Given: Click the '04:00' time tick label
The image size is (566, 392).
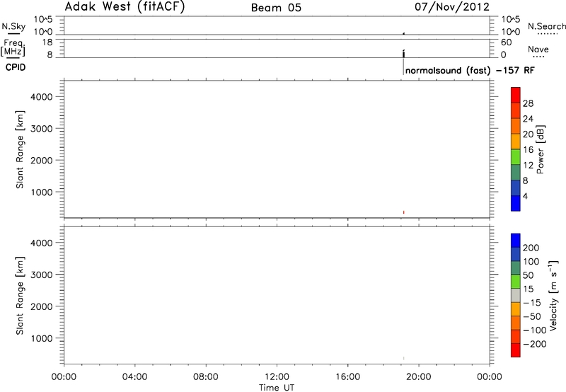Looking at the screenshot, I should click(134, 377).
